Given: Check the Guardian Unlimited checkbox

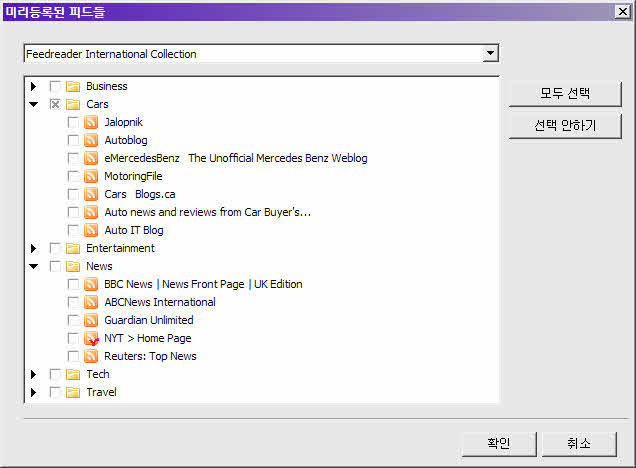Looking at the screenshot, I should (x=73, y=320).
